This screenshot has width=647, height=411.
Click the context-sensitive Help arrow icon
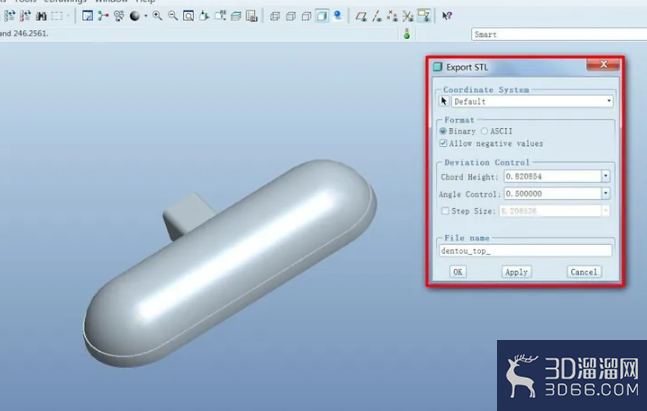447,16
